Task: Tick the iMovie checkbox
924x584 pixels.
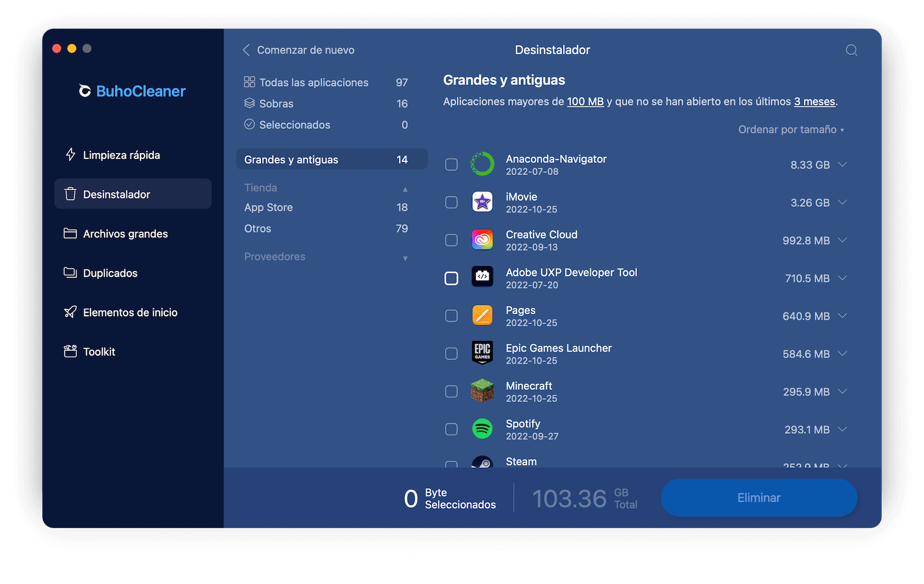Action: pyautogui.click(x=452, y=202)
